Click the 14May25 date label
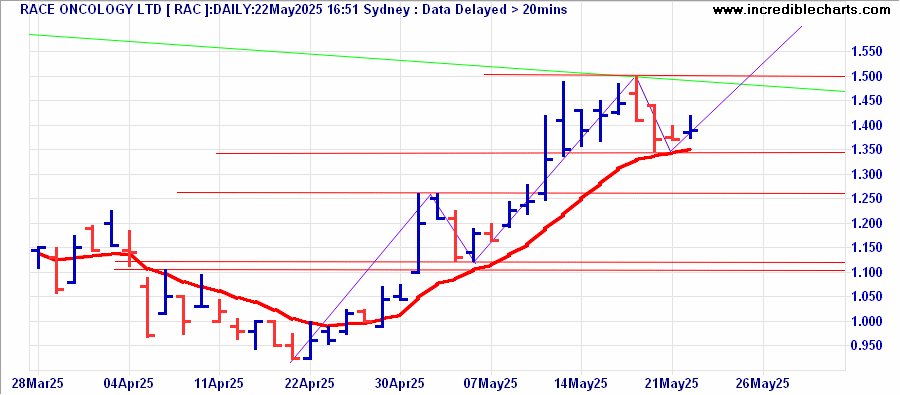 (581, 382)
